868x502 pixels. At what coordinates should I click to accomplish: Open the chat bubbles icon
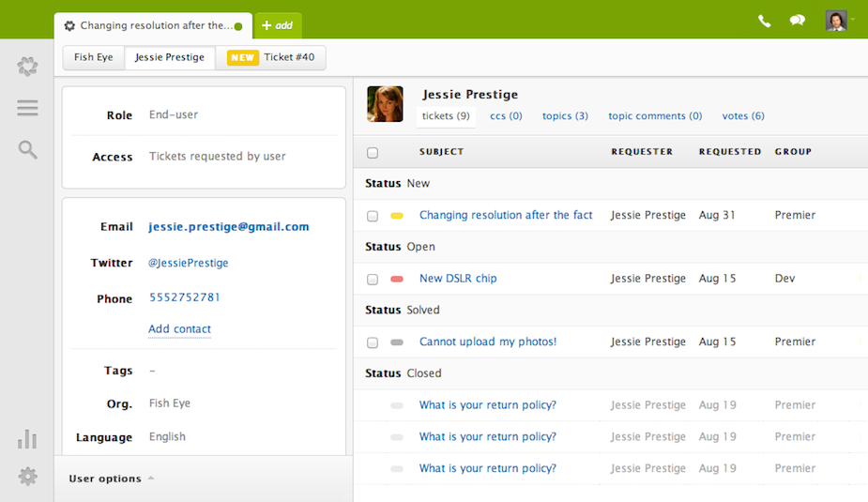pyautogui.click(x=798, y=21)
